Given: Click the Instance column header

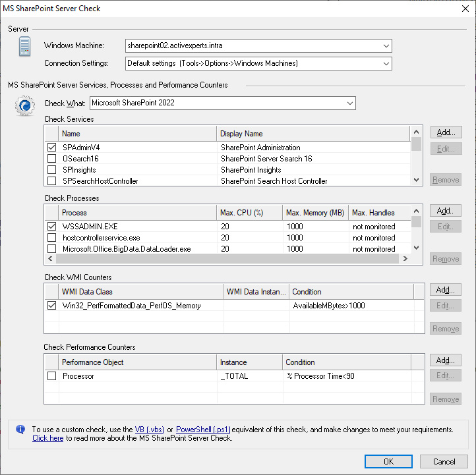Looking at the screenshot, I should pos(249,362).
